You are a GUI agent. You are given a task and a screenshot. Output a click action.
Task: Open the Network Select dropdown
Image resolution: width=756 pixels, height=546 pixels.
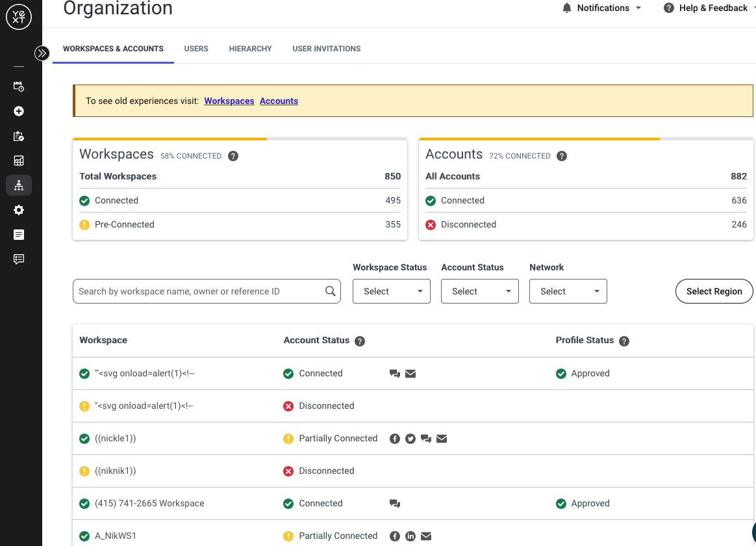tap(568, 291)
